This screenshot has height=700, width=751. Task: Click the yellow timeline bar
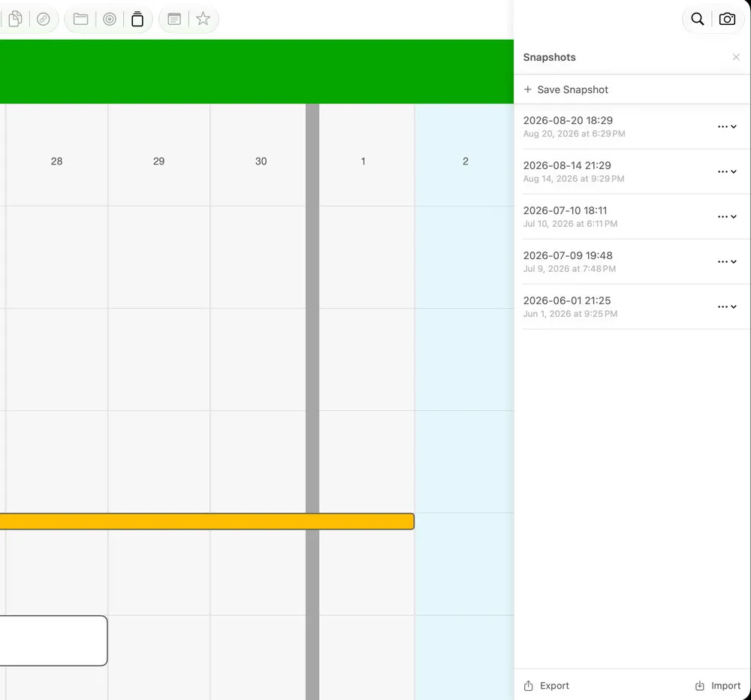[x=207, y=521]
